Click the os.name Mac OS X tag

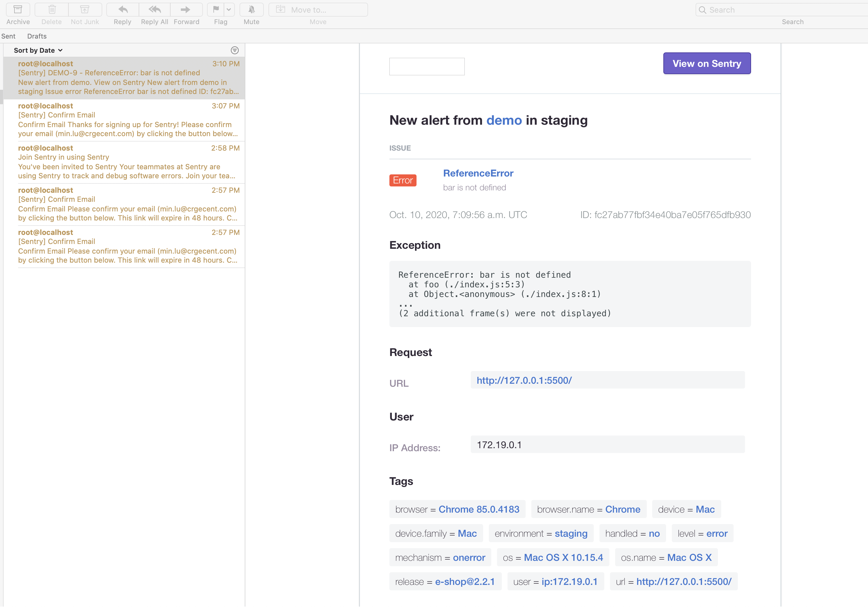pyautogui.click(x=666, y=557)
